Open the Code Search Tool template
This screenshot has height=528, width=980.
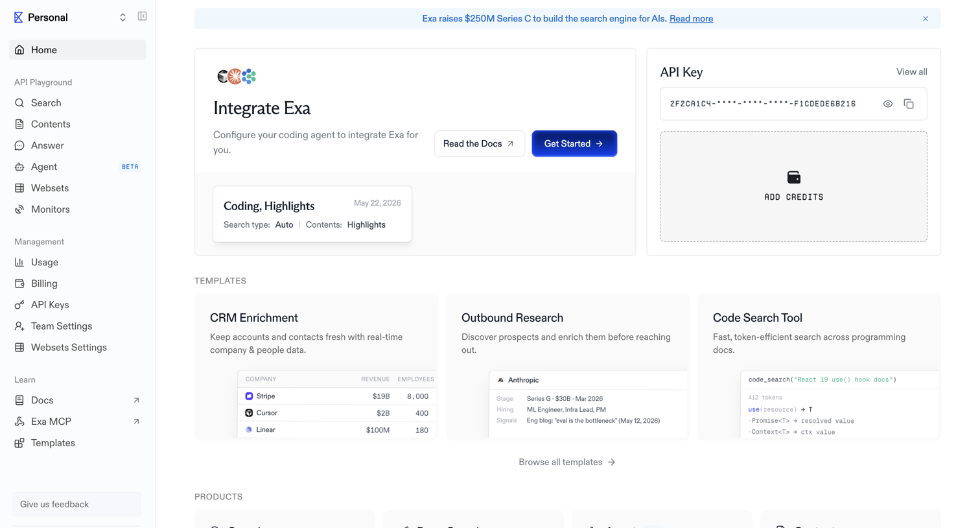click(819, 367)
